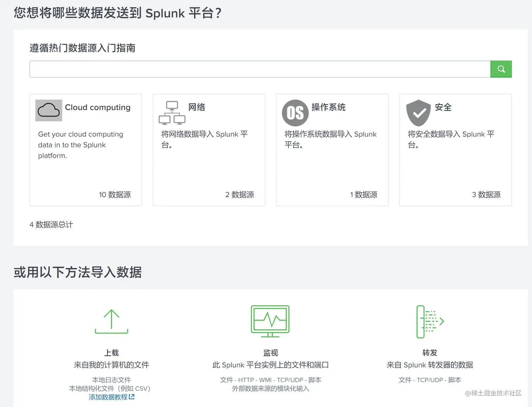Screen dimensions: 532x407
Task: Click the 安全 shield checkmark icon
Action: (418, 113)
